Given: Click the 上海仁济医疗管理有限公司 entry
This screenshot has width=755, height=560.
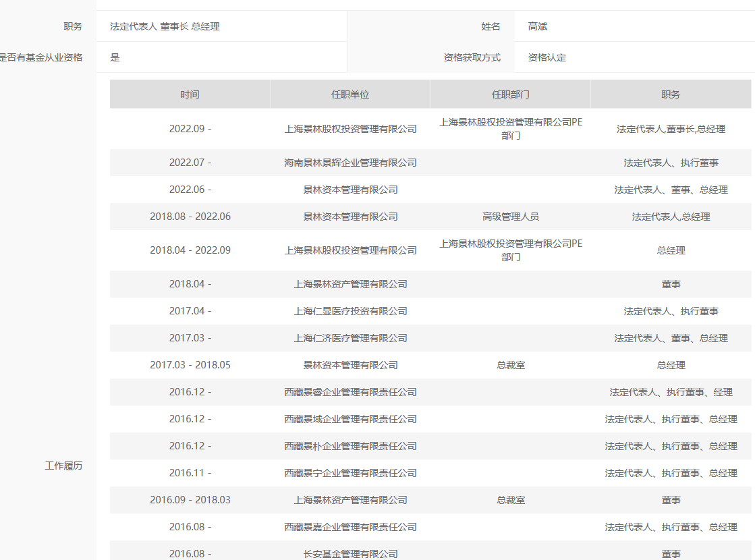Looking at the screenshot, I should pyautogui.click(x=350, y=338).
